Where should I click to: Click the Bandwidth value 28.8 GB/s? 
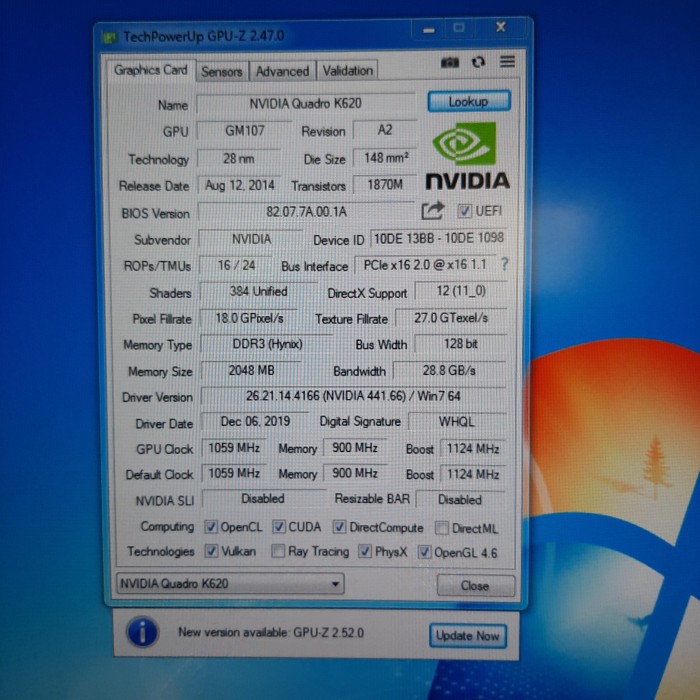pos(449,371)
